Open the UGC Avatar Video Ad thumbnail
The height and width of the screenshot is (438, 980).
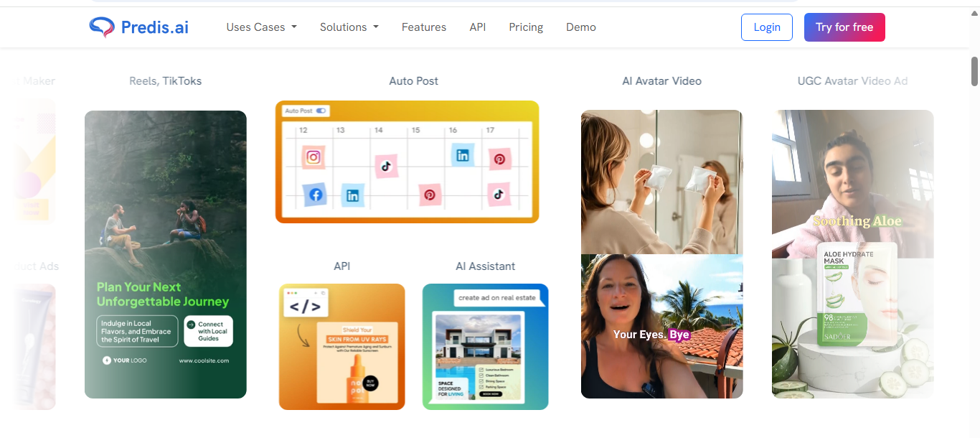853,254
